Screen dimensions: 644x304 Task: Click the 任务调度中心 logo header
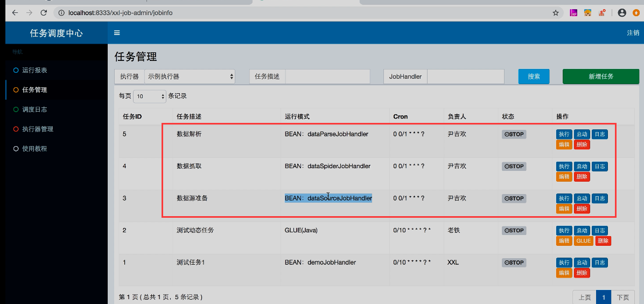pyautogui.click(x=57, y=33)
